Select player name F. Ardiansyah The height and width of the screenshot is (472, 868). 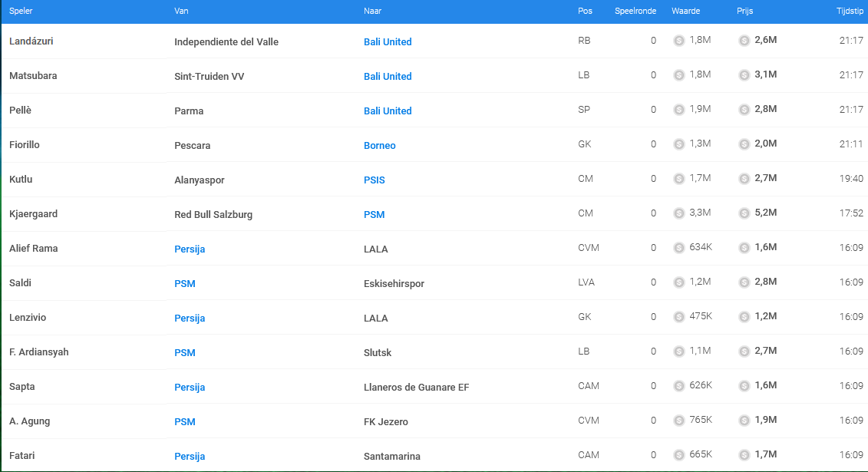(x=38, y=352)
